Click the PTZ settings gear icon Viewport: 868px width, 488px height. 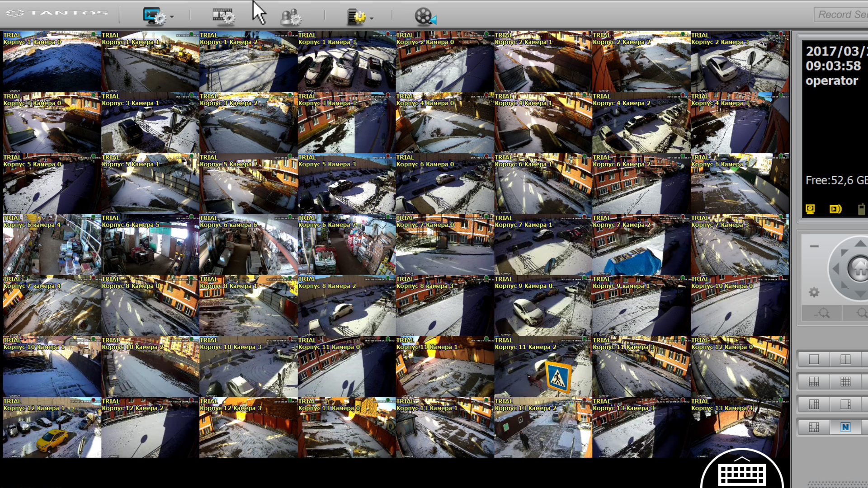tap(814, 292)
